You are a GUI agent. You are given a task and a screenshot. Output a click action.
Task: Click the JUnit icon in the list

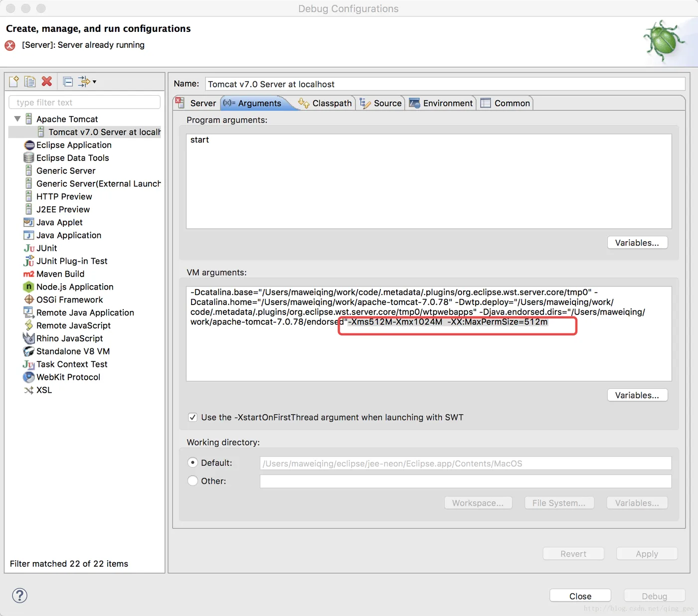pos(29,248)
